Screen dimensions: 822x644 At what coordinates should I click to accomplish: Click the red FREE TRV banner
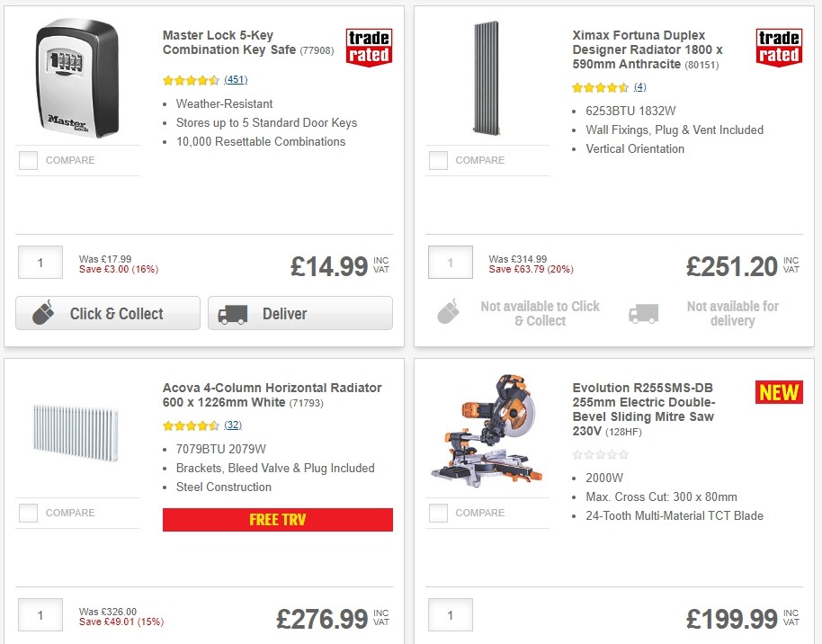point(277,520)
